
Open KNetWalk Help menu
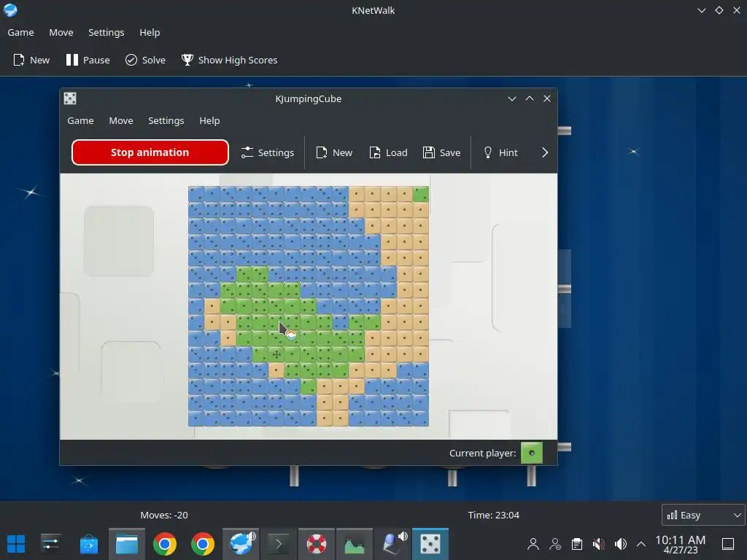tap(150, 32)
